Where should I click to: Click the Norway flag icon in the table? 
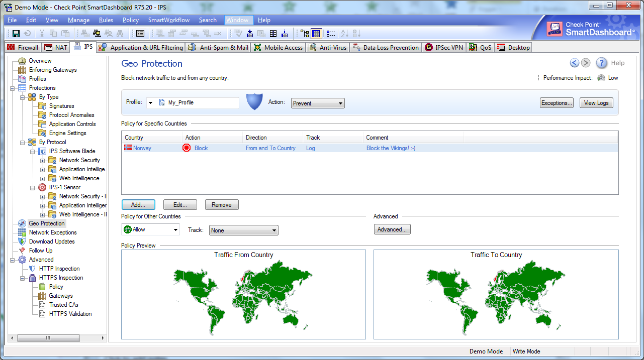click(x=128, y=148)
